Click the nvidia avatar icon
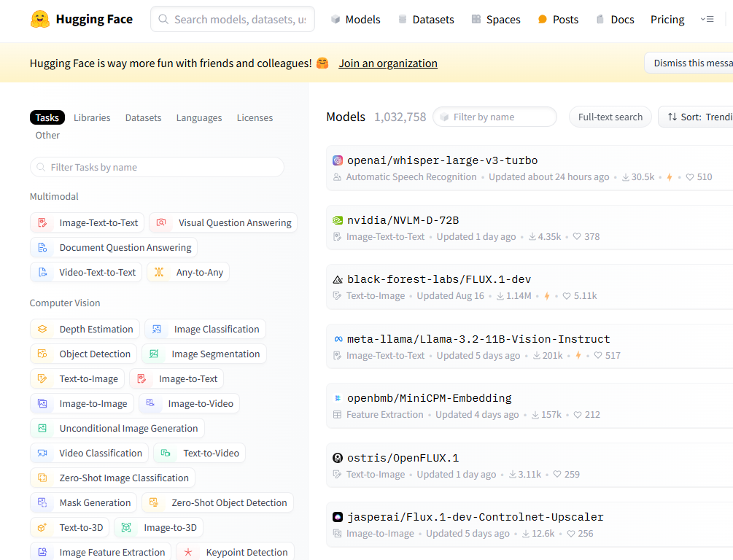This screenshot has height=560, width=733. tap(338, 220)
